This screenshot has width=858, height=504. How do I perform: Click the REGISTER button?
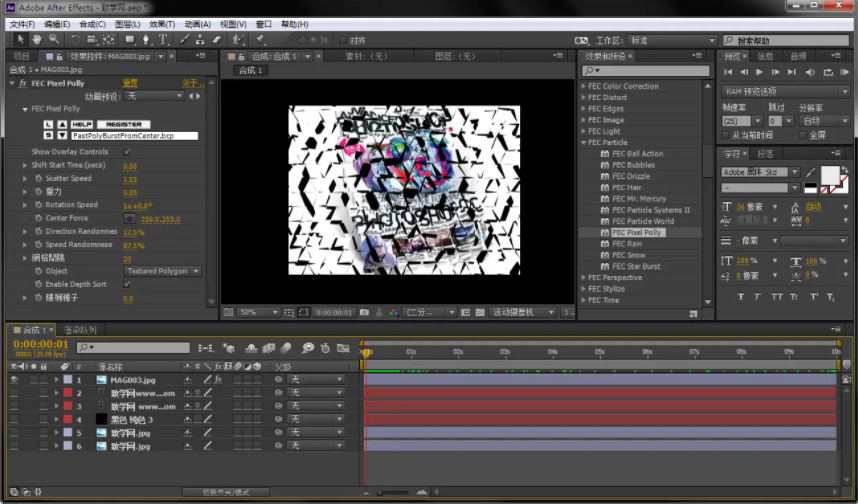click(x=124, y=124)
